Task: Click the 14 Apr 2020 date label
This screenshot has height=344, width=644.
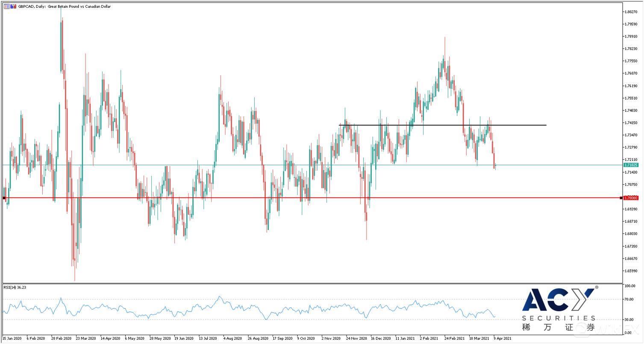Action: click(x=110, y=338)
